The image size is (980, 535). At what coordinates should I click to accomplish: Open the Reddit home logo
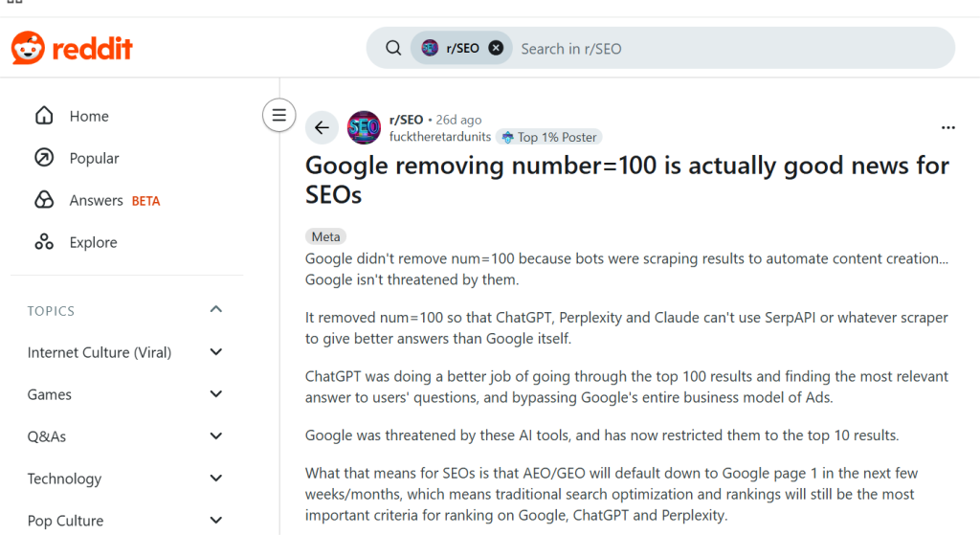pos(72,48)
